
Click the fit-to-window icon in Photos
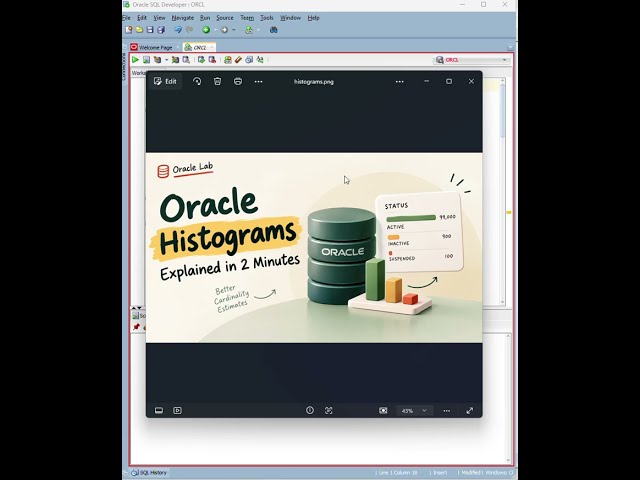[383, 411]
